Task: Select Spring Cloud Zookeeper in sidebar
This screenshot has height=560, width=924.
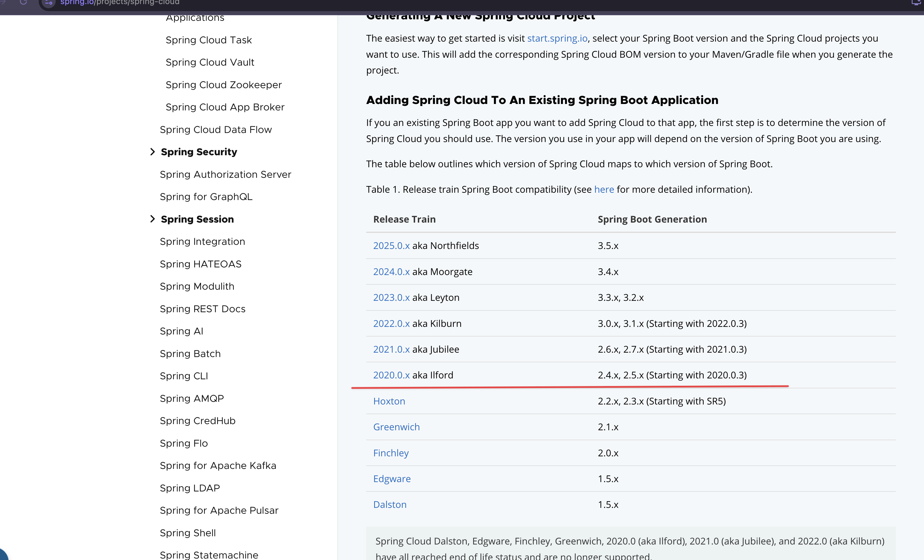Action: coord(224,85)
